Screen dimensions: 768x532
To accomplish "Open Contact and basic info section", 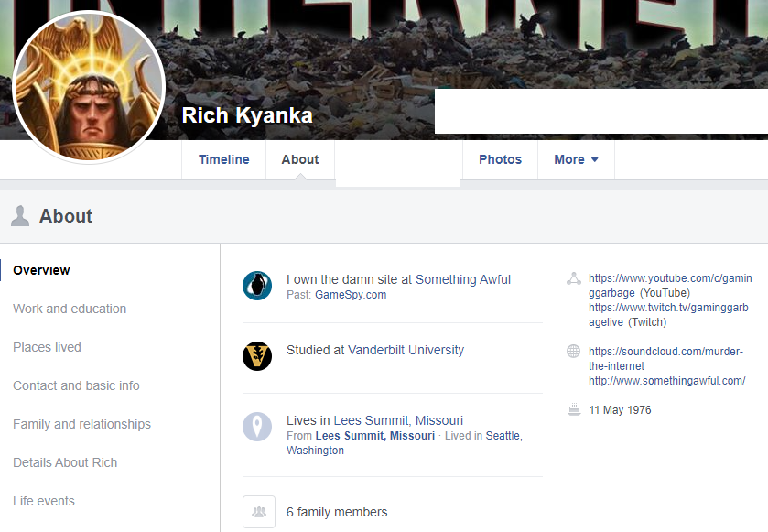I will point(76,386).
